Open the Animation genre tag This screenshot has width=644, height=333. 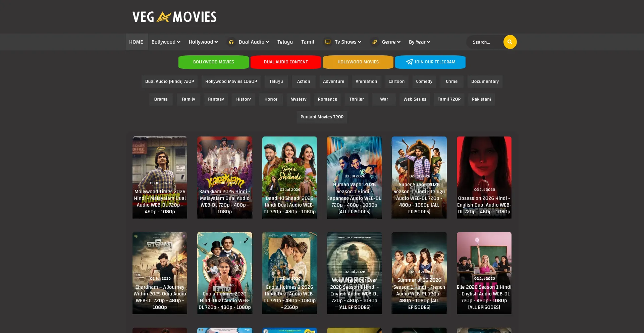click(x=366, y=81)
